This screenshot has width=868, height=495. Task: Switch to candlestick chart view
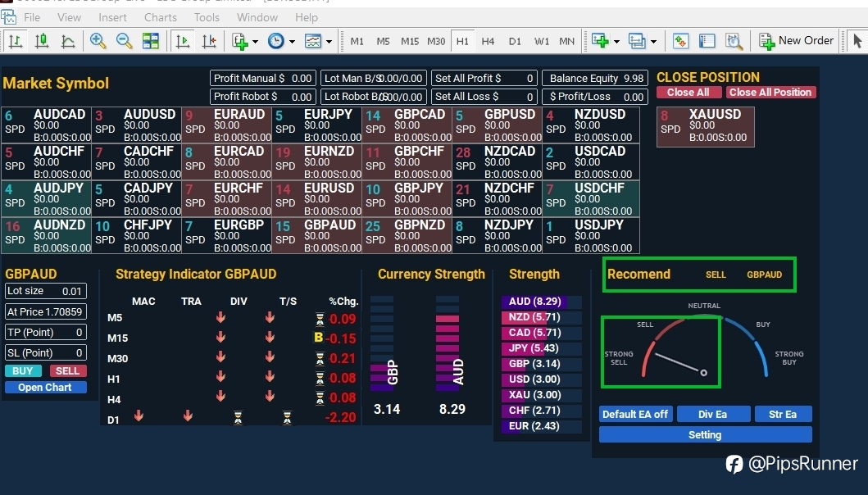tap(42, 41)
